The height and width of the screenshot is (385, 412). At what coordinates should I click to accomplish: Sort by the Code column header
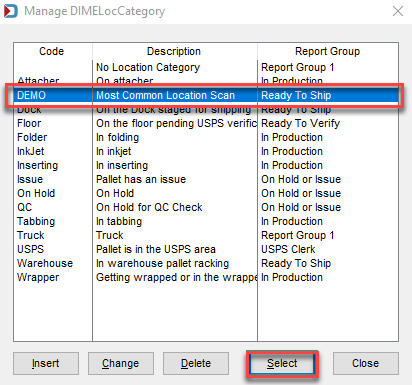pyautogui.click(x=53, y=51)
